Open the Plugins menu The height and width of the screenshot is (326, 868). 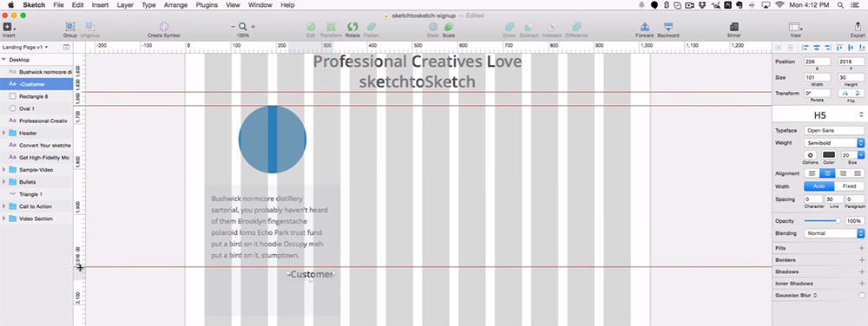(x=207, y=5)
